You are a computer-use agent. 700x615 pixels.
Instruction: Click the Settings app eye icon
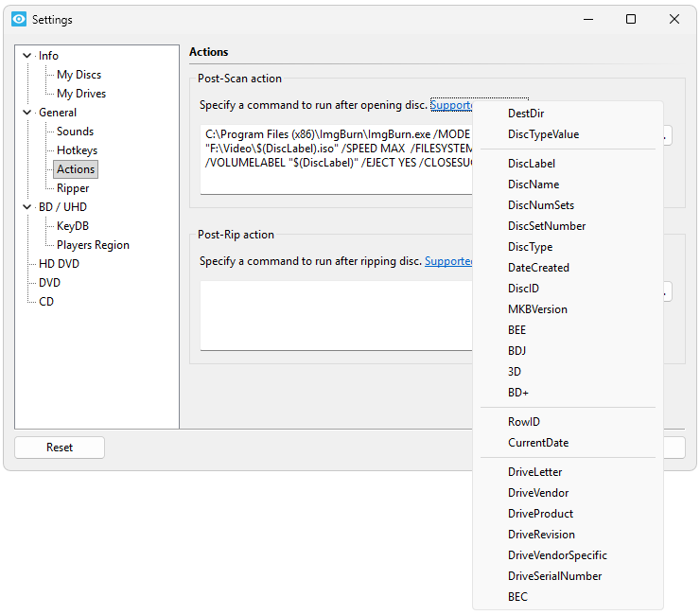[x=18, y=19]
